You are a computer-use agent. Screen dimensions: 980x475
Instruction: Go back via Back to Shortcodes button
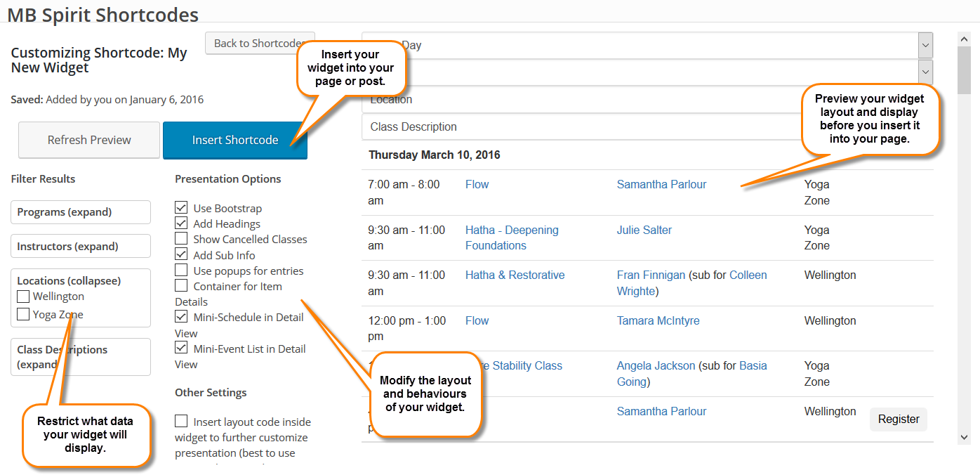point(258,44)
